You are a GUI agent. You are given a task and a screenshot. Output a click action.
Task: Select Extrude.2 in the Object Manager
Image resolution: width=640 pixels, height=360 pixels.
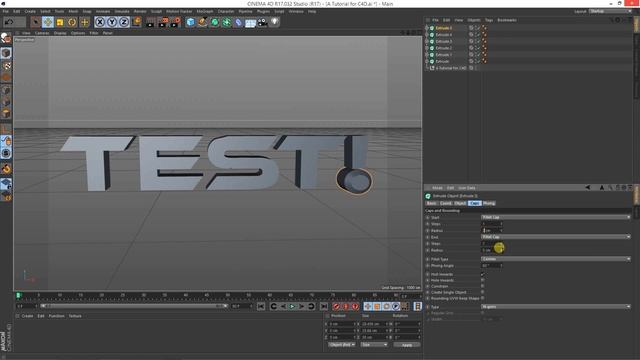443,48
